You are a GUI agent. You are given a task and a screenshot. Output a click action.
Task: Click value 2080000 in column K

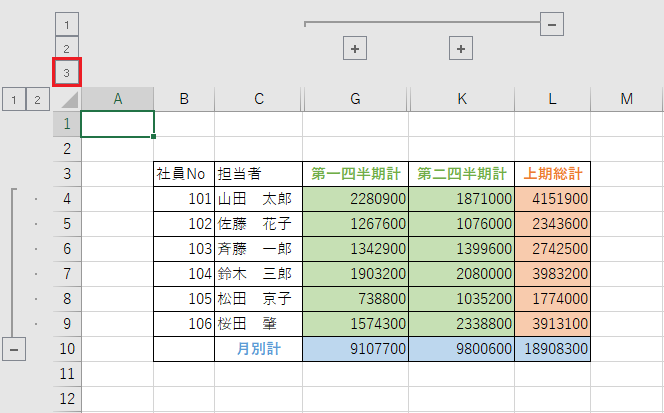point(462,274)
